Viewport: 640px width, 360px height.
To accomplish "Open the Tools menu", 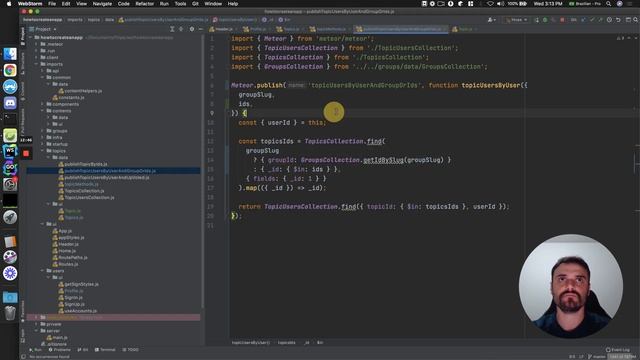I will point(180,4).
